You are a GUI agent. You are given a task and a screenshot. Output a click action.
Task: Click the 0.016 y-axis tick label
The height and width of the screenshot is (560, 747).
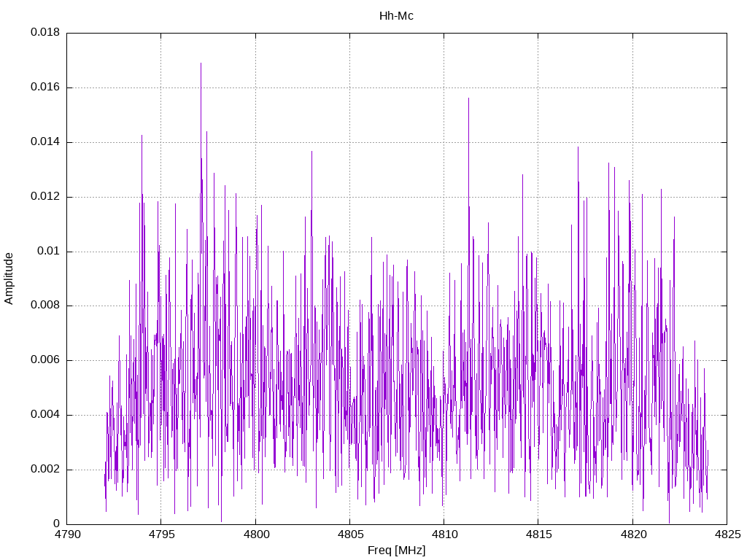45,87
